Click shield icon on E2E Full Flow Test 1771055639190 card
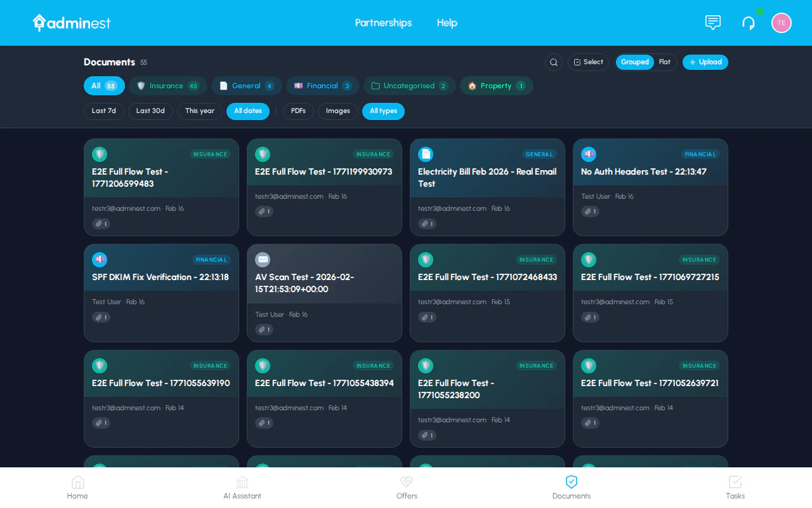Image resolution: width=812 pixels, height=508 pixels. [x=100, y=366]
